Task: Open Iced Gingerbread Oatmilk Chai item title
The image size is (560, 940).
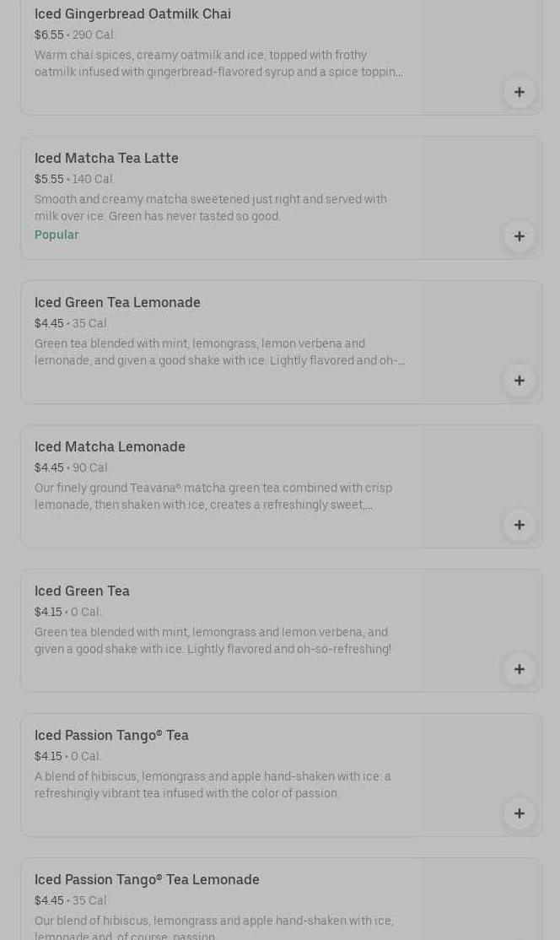Action: pos(132,14)
